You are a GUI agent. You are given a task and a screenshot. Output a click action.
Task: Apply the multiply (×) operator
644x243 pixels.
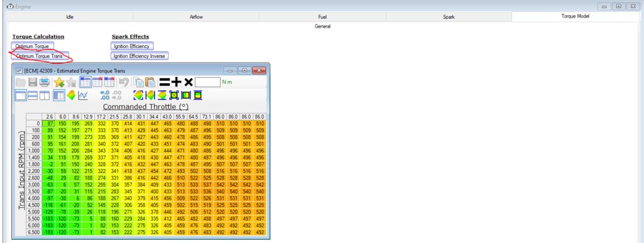189,82
